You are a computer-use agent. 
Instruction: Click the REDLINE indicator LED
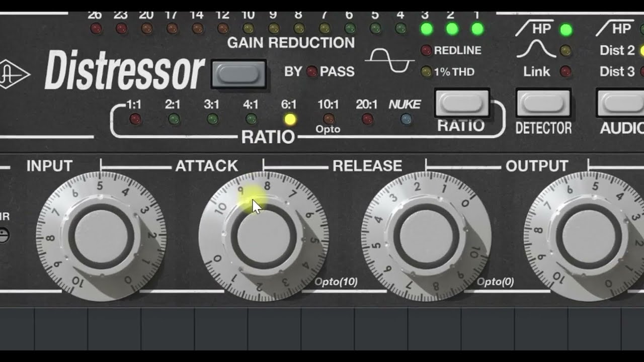coord(426,50)
